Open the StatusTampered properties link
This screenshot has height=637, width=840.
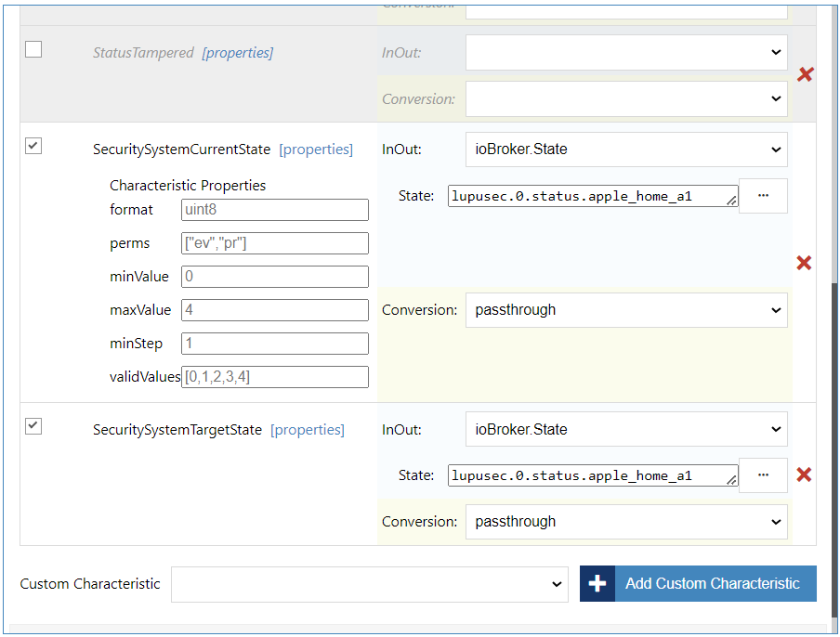(x=237, y=53)
